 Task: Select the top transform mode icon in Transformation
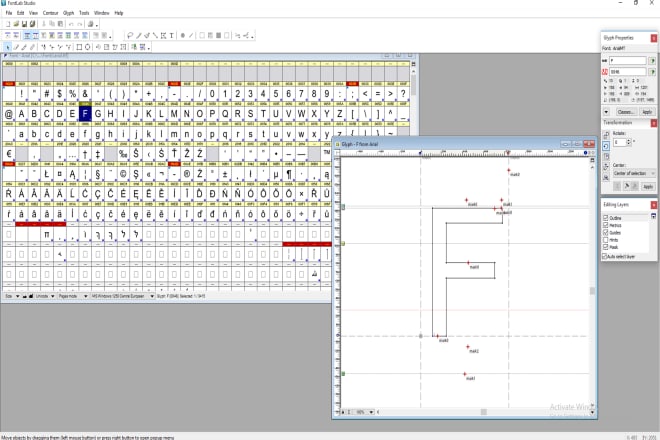(x=606, y=134)
